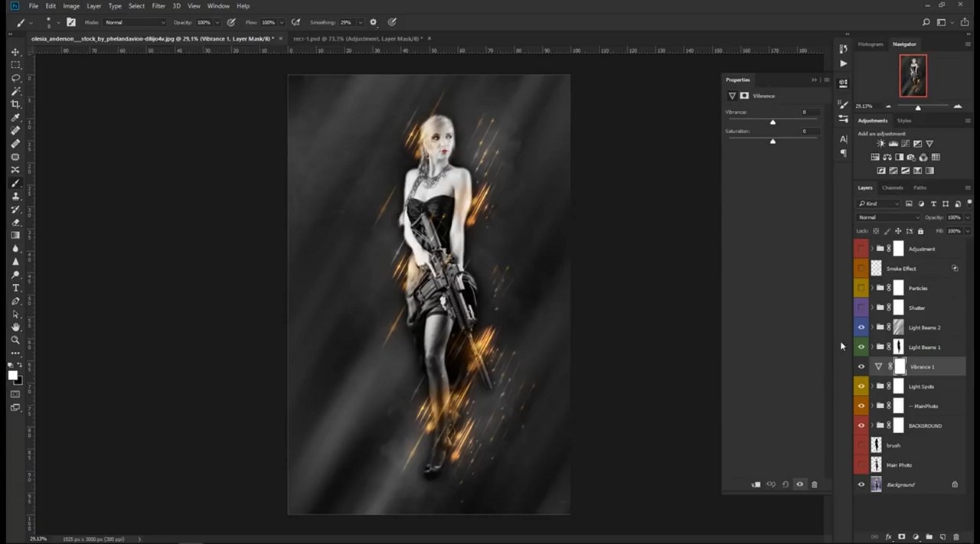Switch to the Histogram tab
Screen dimensions: 980x544
click(x=871, y=44)
